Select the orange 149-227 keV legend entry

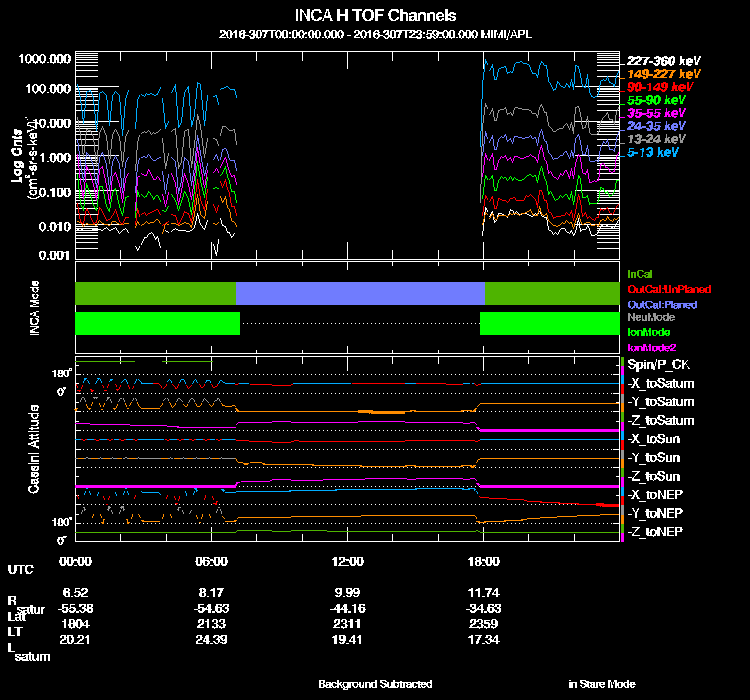click(664, 74)
